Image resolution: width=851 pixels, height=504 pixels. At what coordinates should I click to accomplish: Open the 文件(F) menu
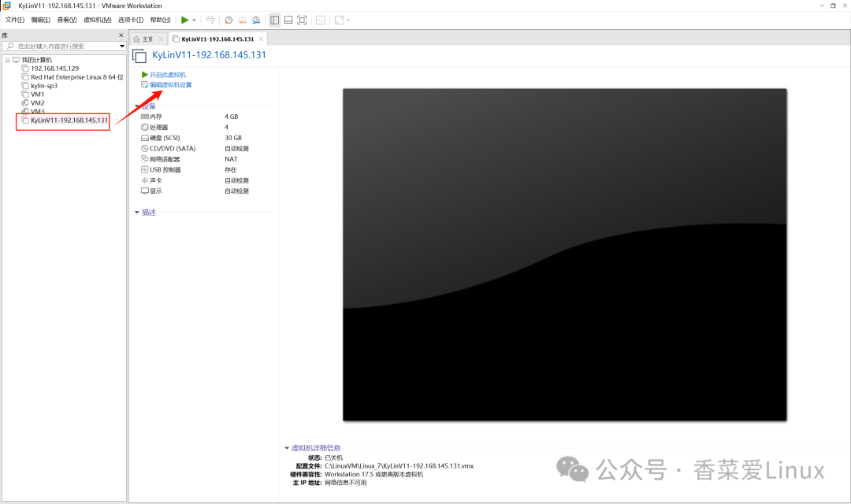(x=15, y=20)
